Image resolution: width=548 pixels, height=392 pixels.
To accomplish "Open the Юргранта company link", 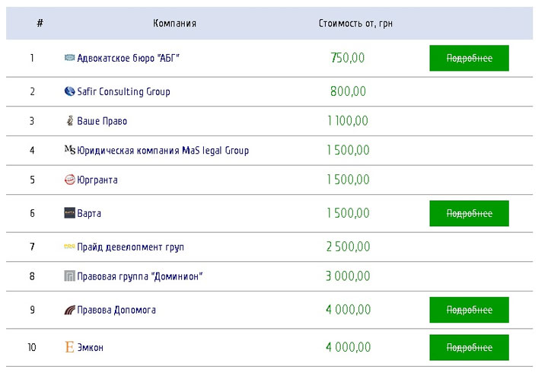I will tap(97, 180).
